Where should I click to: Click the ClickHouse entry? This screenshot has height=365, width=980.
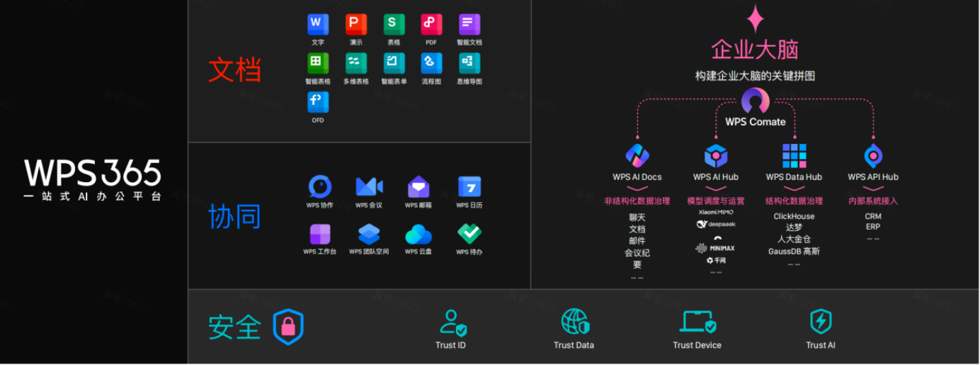794,217
